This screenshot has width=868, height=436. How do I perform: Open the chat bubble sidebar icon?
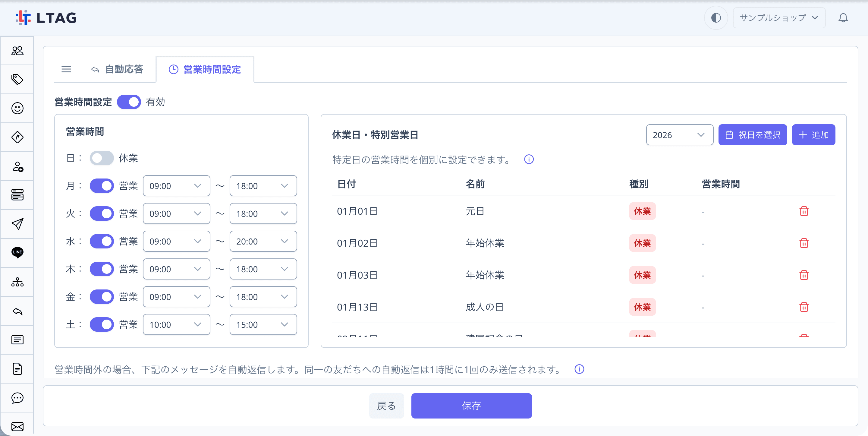click(x=17, y=398)
